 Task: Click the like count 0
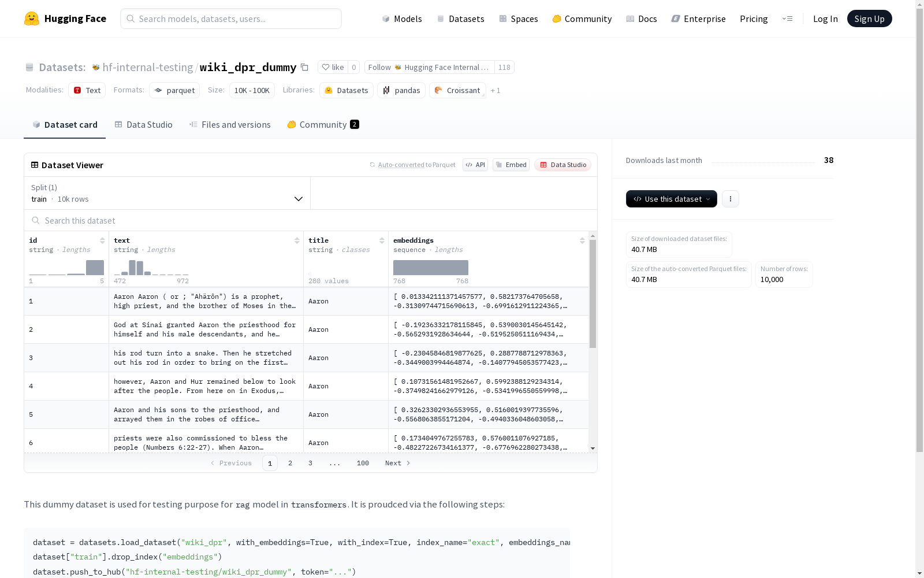[354, 67]
